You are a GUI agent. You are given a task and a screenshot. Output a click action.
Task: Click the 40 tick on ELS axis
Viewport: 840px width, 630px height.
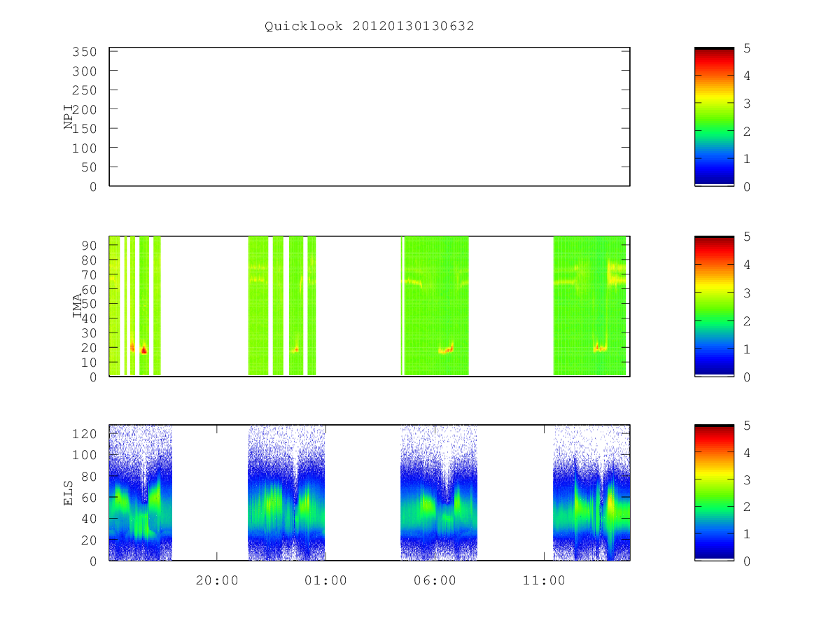coord(90,519)
